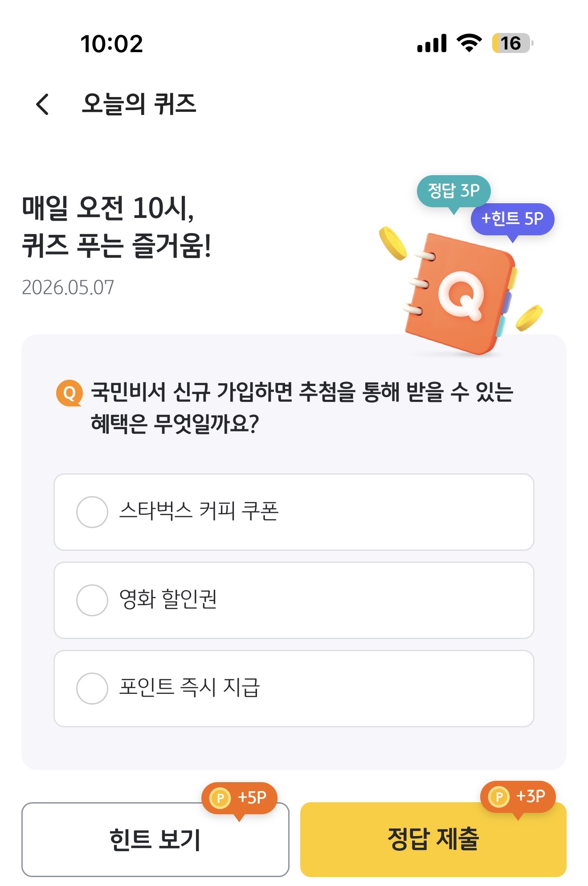Viewport: 588px width, 886px height.
Task: Go back using the left chevron arrow
Action: 42,104
